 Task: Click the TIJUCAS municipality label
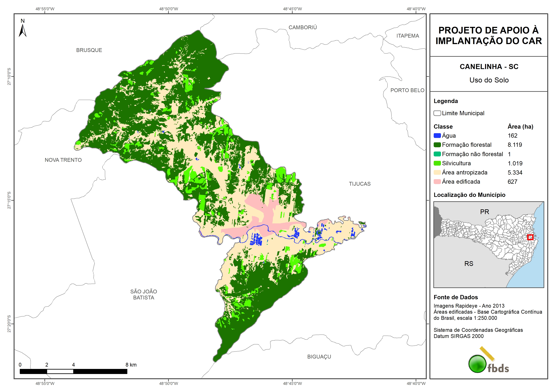[x=360, y=184]
